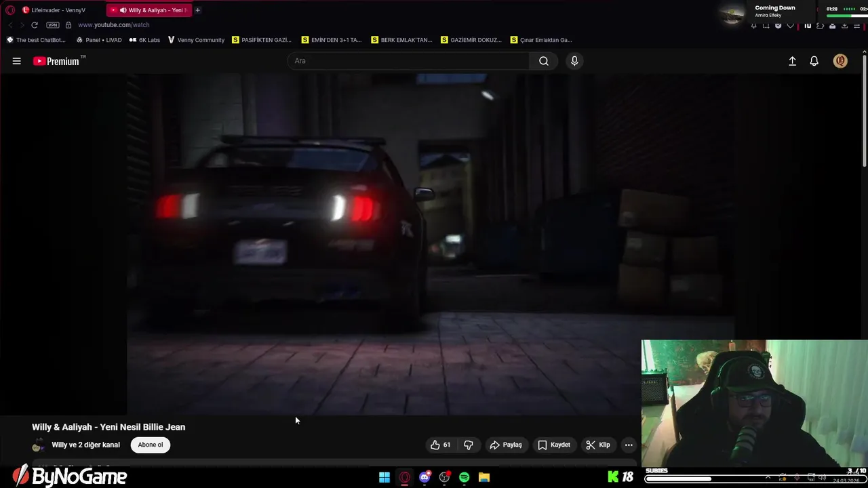
Task: Toggle the VPN badge in address bar
Action: coord(53,25)
